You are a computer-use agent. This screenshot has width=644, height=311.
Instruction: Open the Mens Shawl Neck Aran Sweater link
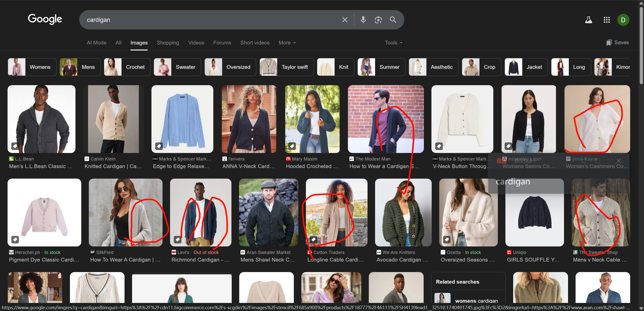coord(268,260)
